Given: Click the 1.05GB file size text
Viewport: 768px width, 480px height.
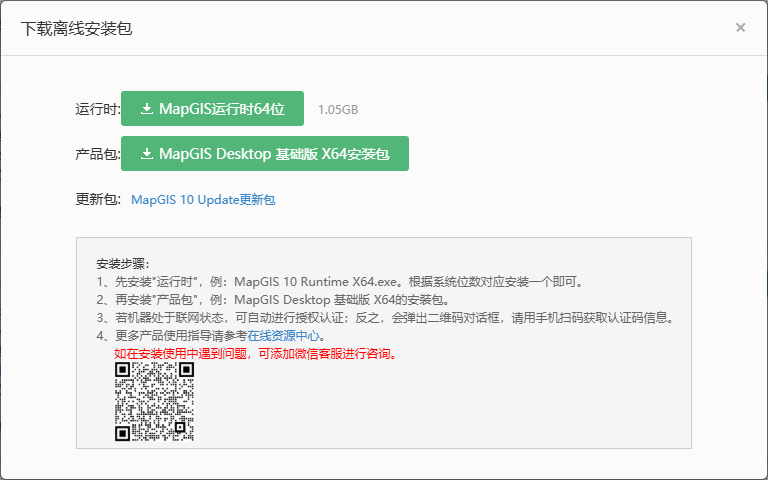Looking at the screenshot, I should 337,110.
